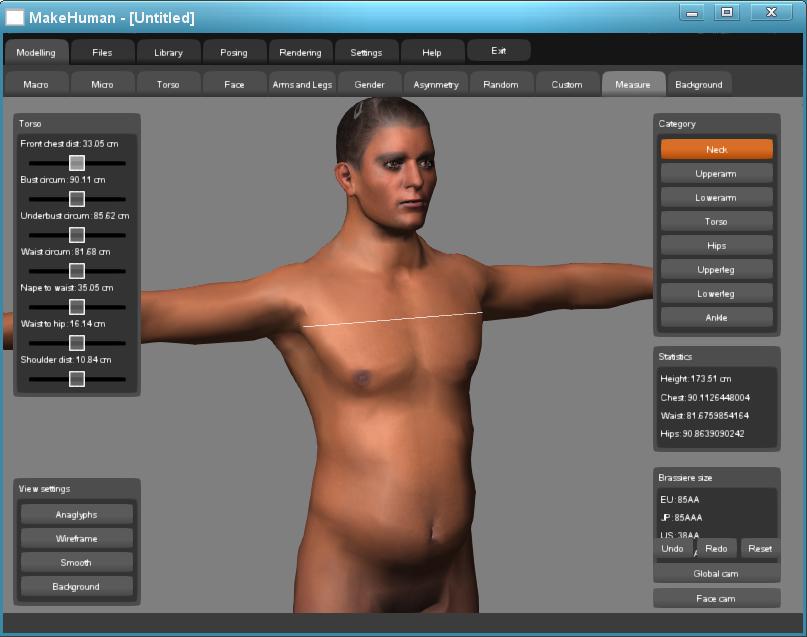Screen dimensions: 807x637
Task: Open the Help tab
Action: (x=432, y=52)
